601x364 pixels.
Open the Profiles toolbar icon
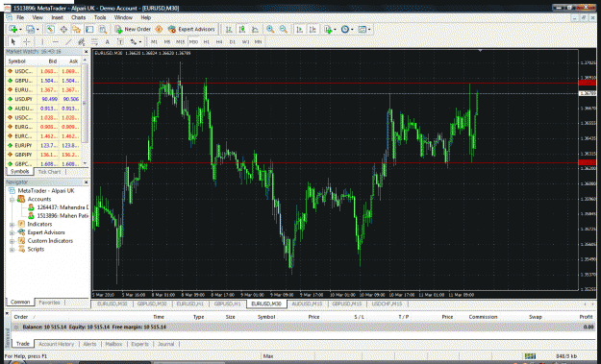(30, 29)
